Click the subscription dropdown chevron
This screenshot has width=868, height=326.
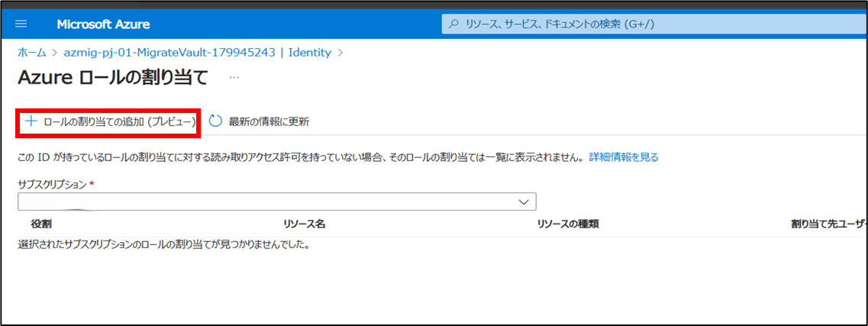point(524,202)
